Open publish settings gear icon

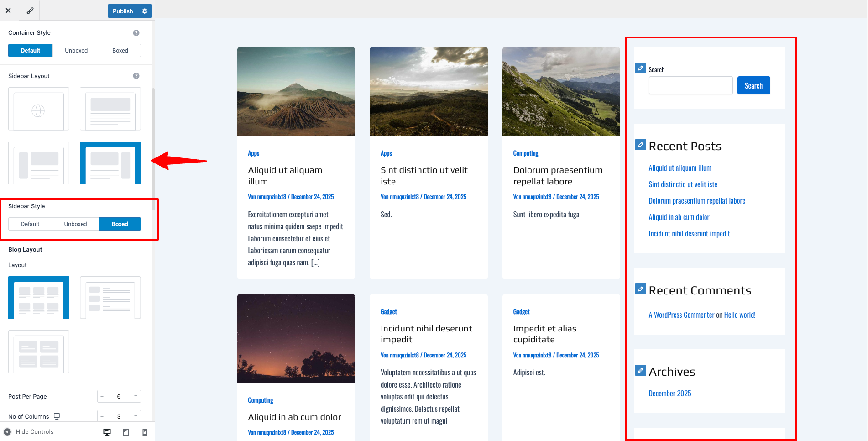pos(145,11)
